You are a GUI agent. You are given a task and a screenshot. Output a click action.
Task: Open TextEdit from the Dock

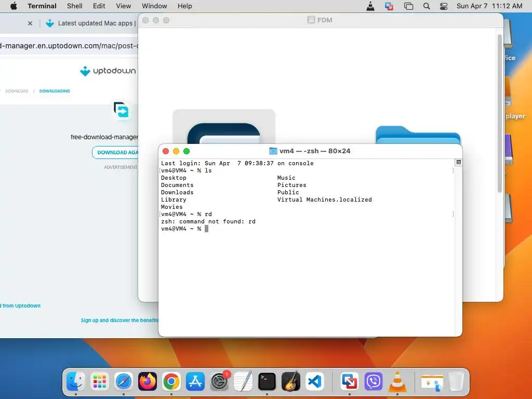tap(243, 381)
